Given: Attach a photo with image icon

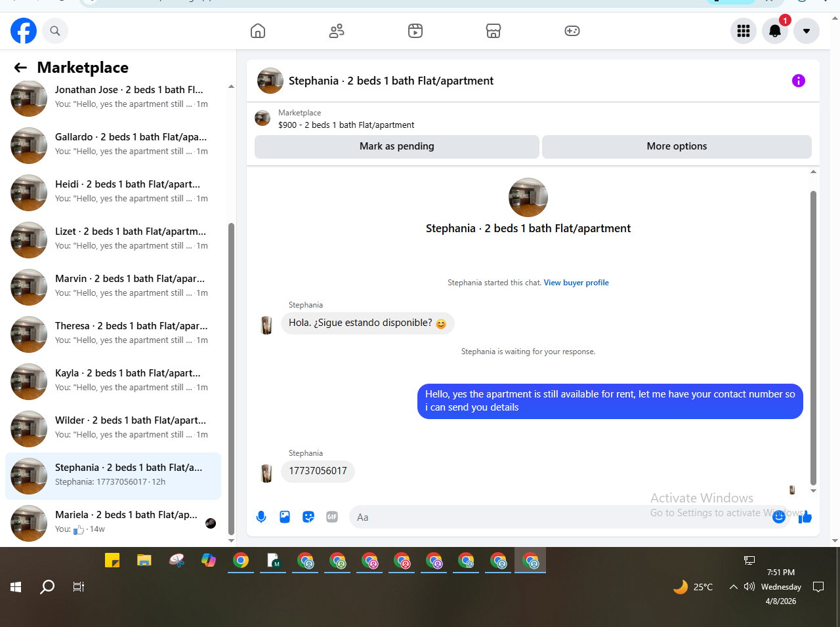Looking at the screenshot, I should 285,517.
